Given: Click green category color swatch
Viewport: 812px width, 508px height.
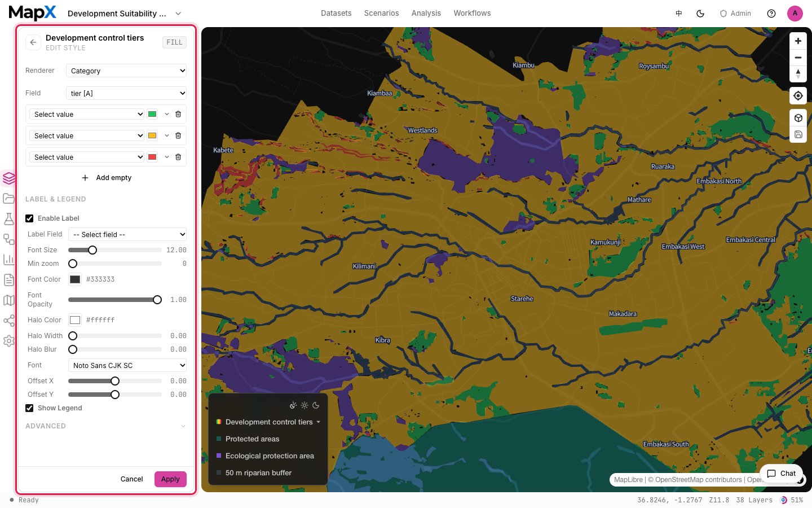Looking at the screenshot, I should pyautogui.click(x=152, y=114).
